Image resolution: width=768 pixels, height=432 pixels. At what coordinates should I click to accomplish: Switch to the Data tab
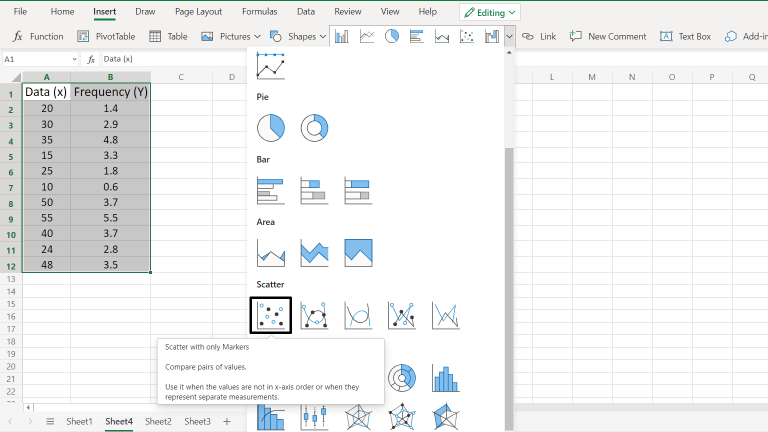tap(306, 12)
